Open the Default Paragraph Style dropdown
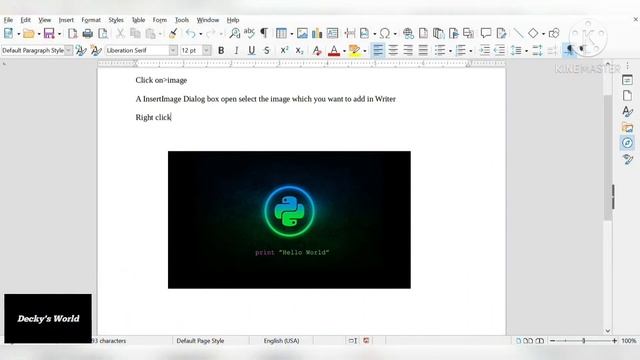The height and width of the screenshot is (360, 640). (69, 50)
